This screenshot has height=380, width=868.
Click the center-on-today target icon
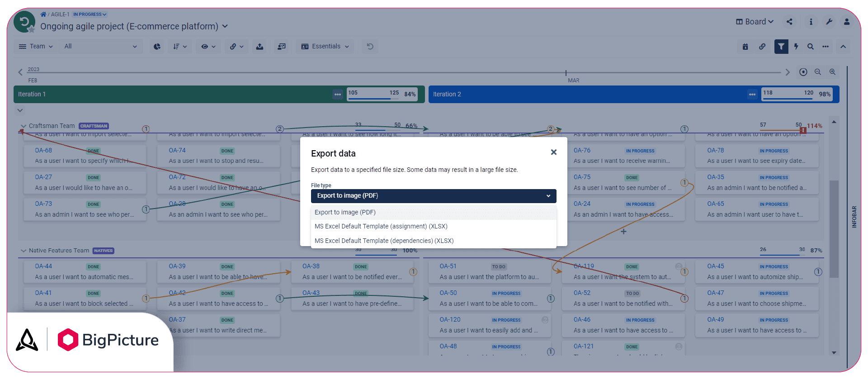803,72
